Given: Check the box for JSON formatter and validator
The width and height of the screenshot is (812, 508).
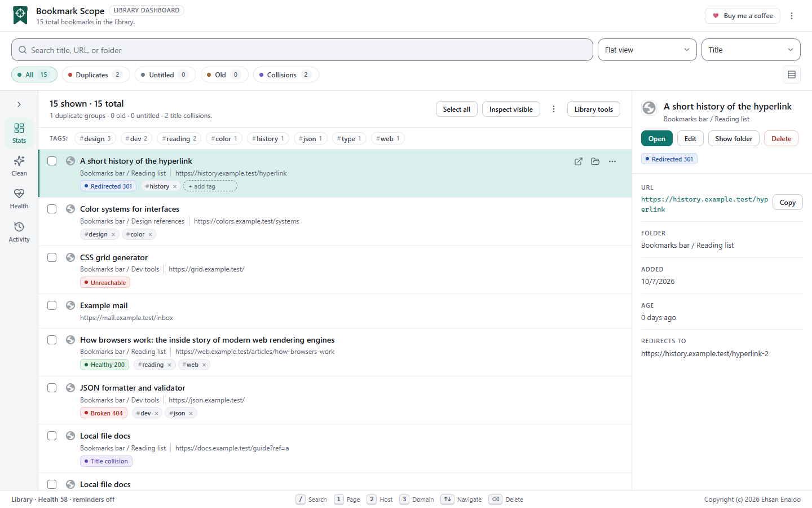Looking at the screenshot, I should [52, 388].
